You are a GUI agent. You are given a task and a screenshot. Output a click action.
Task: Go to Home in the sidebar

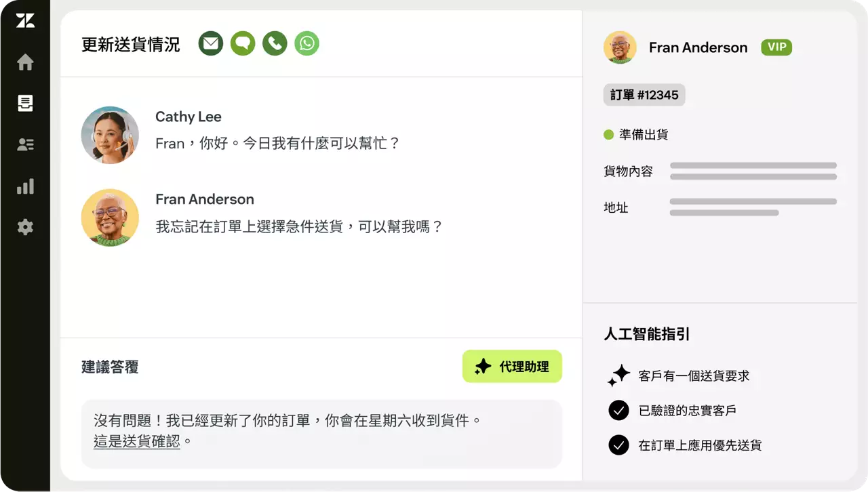pyautogui.click(x=25, y=62)
